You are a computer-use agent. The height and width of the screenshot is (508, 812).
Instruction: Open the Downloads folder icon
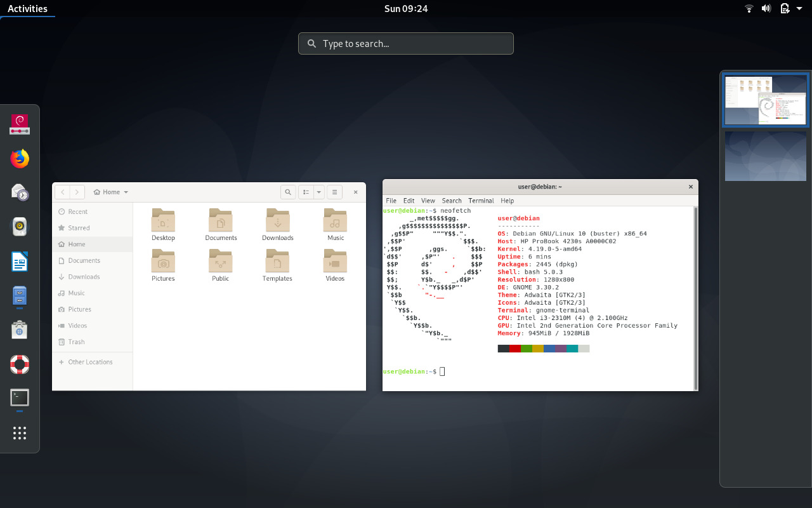click(278, 222)
